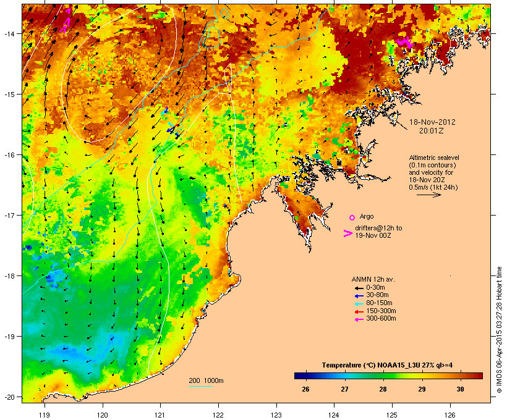507x420 pixels.
Task: Click the red 150-300m legend arrow
Action: (359, 311)
